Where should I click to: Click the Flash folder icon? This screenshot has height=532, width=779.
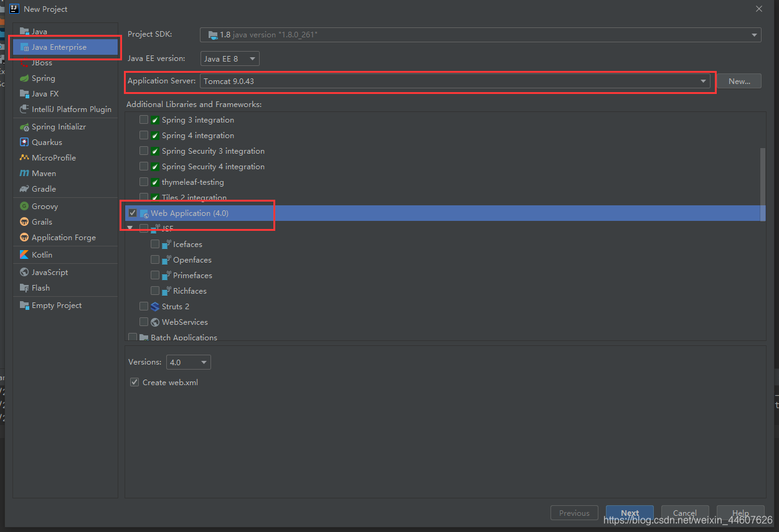pyautogui.click(x=24, y=288)
